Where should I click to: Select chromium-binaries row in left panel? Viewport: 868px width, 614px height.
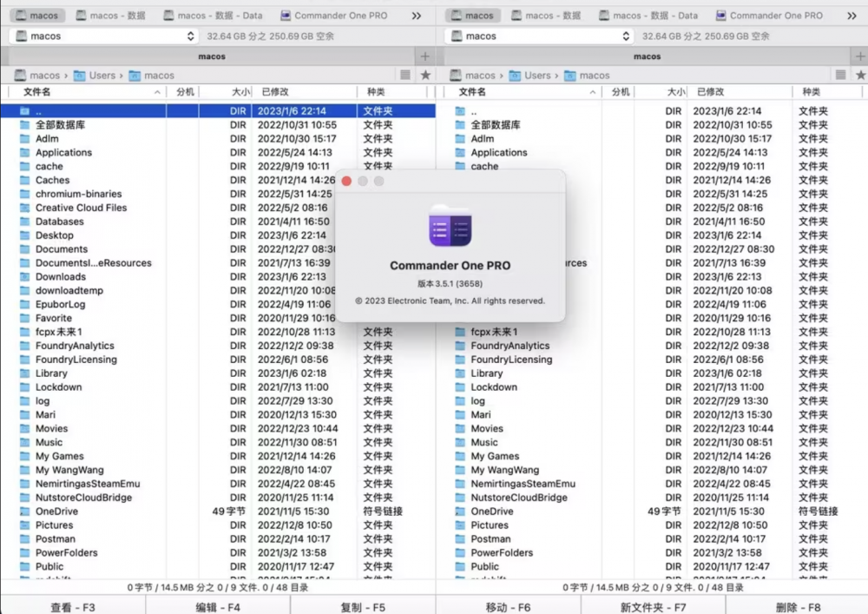tap(218, 194)
